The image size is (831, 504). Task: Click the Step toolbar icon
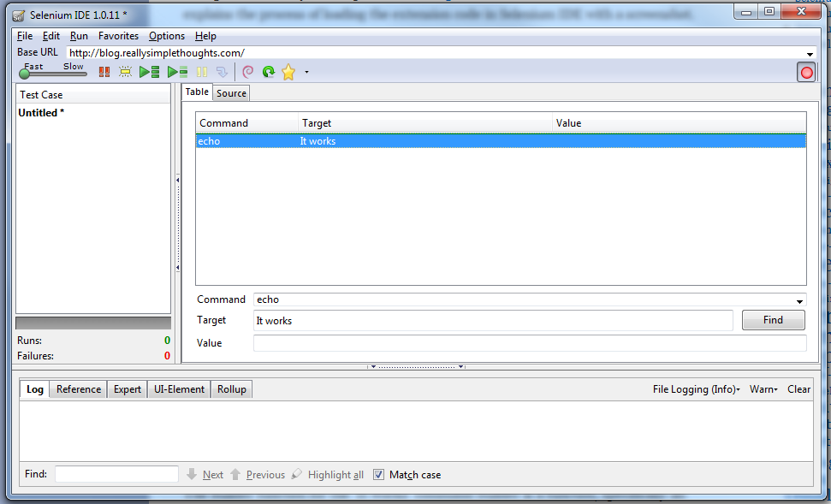pos(222,72)
